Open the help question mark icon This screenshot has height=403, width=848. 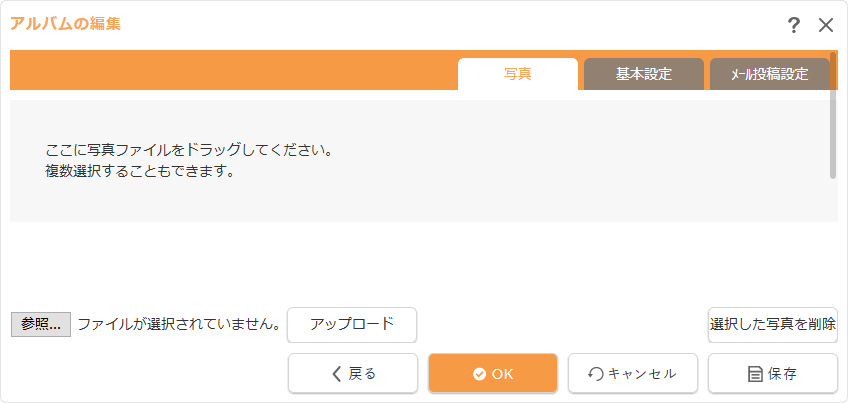pyautogui.click(x=794, y=25)
